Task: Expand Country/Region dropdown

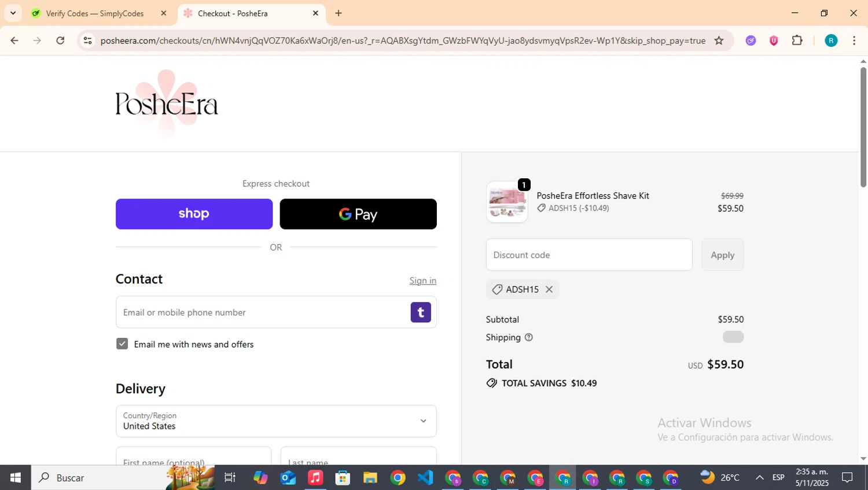Action: pyautogui.click(x=276, y=421)
